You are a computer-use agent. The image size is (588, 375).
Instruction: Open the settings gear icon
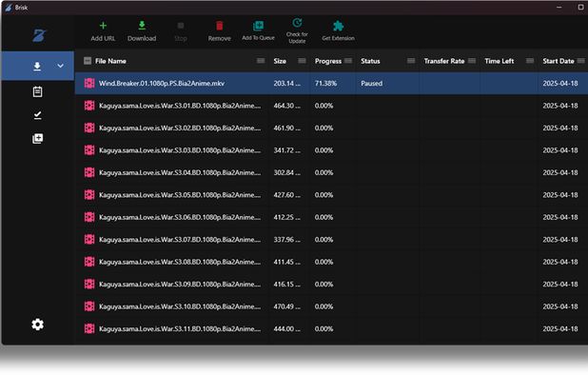(x=37, y=325)
